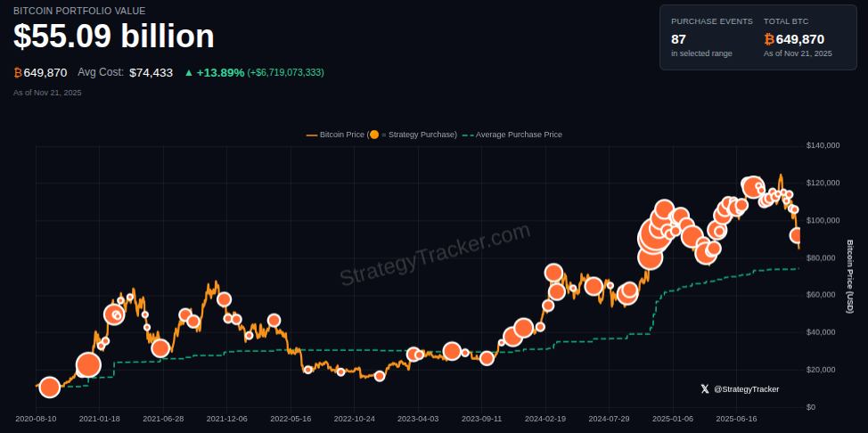
Task: Click the $140,000 y-axis label
Action: click(x=823, y=145)
